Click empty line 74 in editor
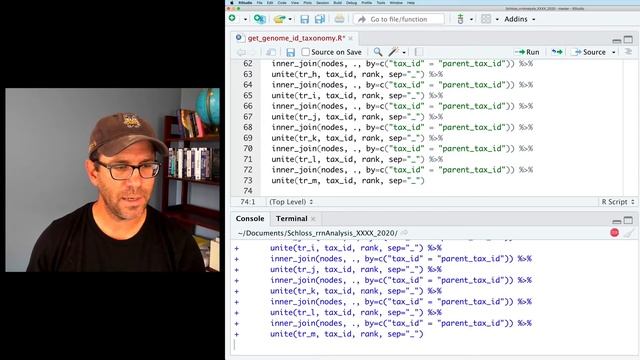 coord(441,191)
